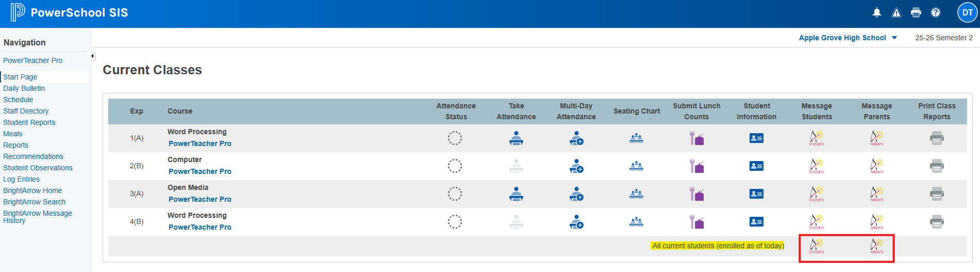Screen dimensions: 980x272
Task: Message students in 3(A) Open Media
Action: pos(817,194)
